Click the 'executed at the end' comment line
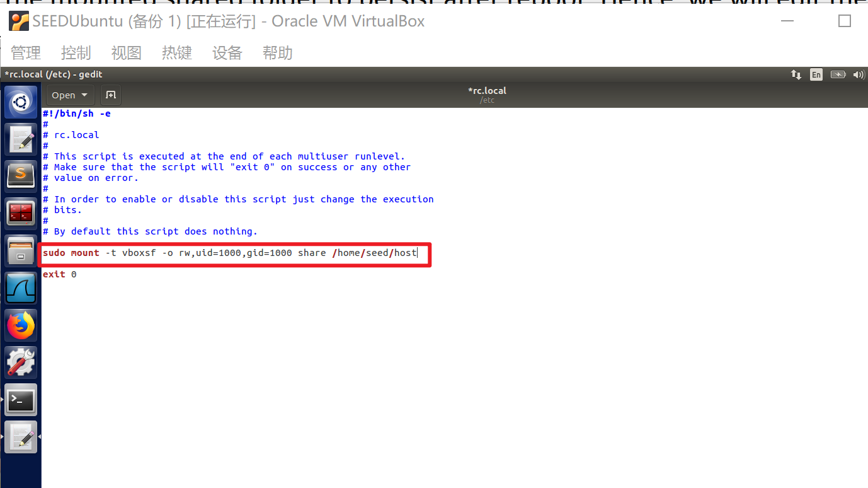The width and height of the screenshot is (868, 488). (x=224, y=156)
